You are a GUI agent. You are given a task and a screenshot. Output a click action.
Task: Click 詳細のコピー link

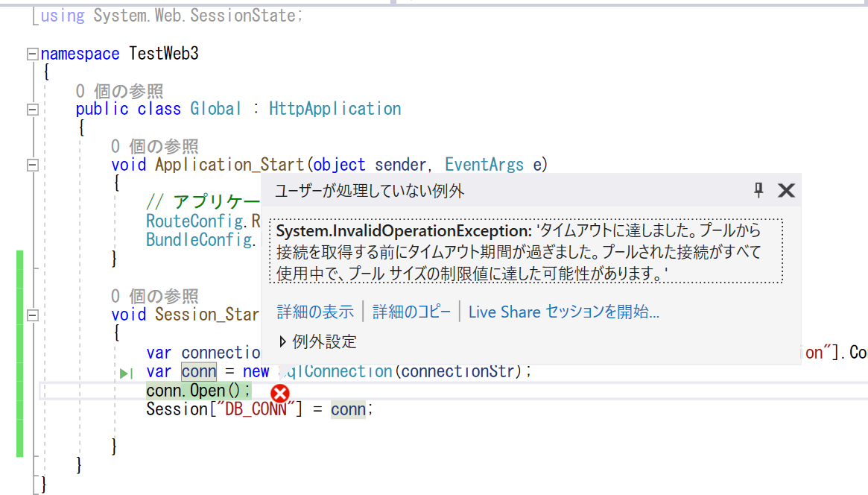click(x=411, y=312)
